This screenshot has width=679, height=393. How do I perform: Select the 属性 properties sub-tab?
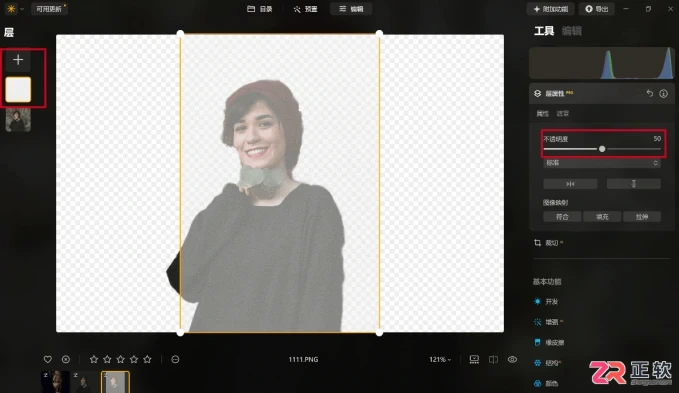click(543, 113)
